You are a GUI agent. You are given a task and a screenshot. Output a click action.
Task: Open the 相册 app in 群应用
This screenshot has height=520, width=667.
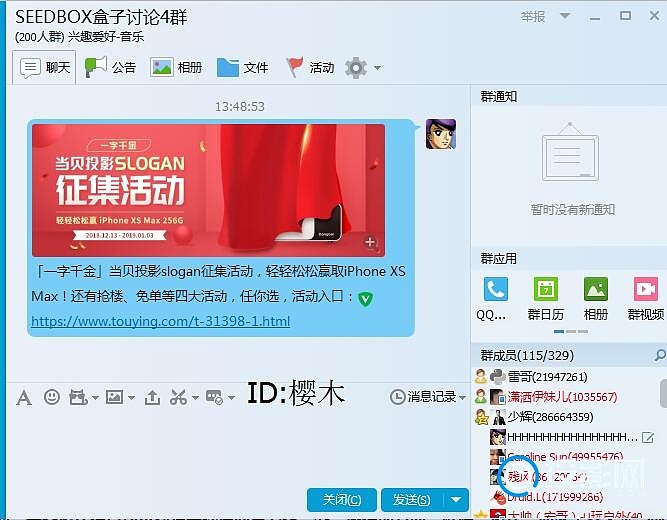596,298
